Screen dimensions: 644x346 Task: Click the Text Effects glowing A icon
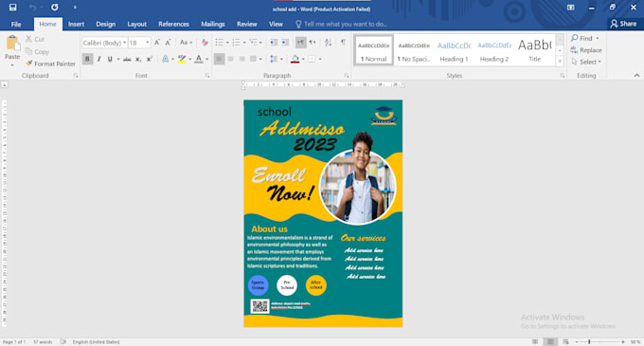point(165,59)
